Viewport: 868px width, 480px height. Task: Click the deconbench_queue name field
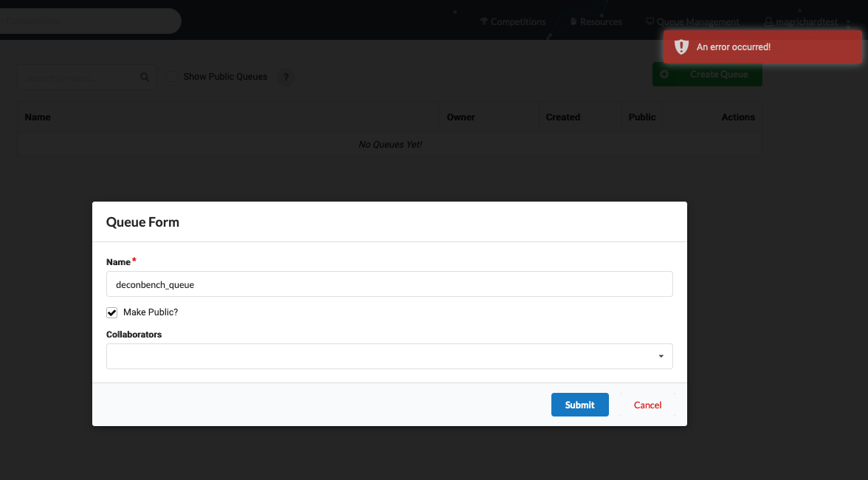[389, 284]
